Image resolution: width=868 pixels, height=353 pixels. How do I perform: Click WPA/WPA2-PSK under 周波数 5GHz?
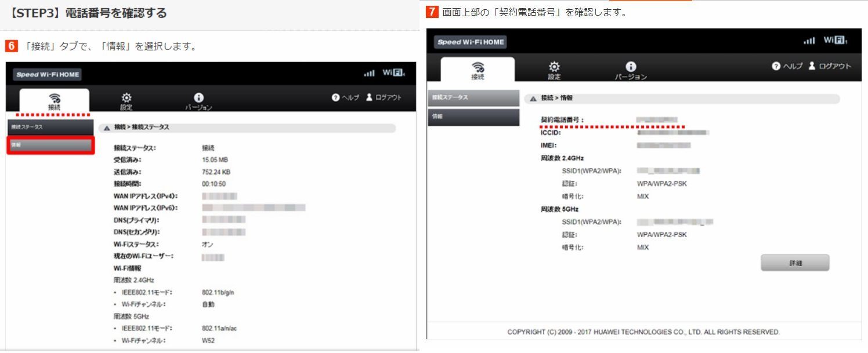(661, 235)
